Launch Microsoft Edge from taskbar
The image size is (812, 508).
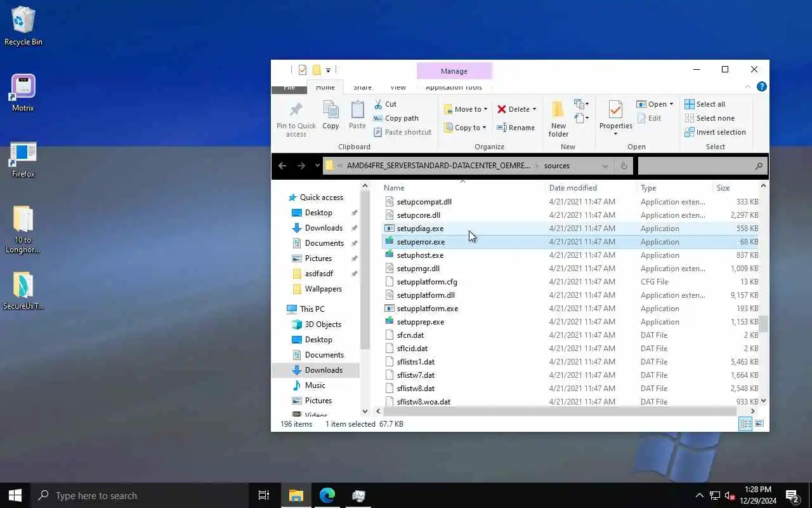(327, 495)
